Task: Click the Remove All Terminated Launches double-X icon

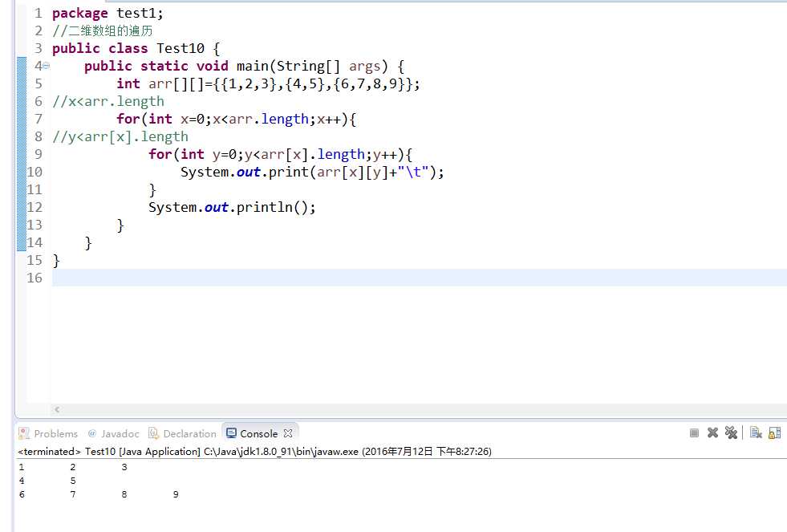Action: point(731,433)
